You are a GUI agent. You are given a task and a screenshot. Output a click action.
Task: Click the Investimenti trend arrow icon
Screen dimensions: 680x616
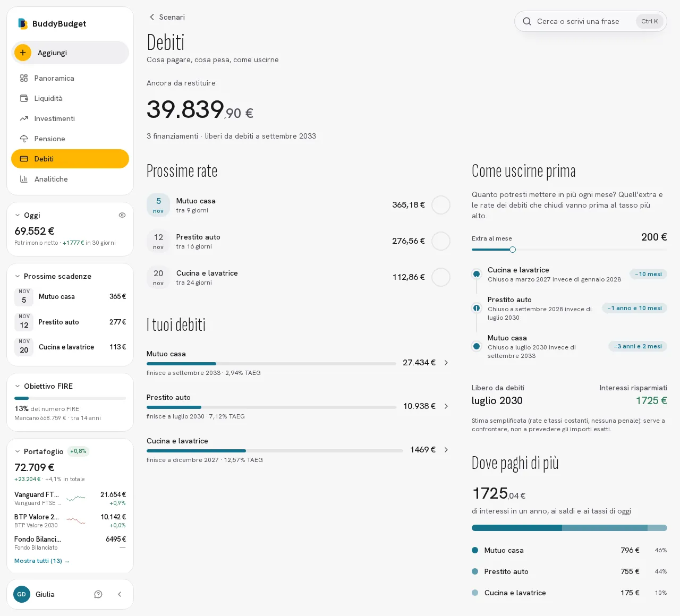click(24, 118)
